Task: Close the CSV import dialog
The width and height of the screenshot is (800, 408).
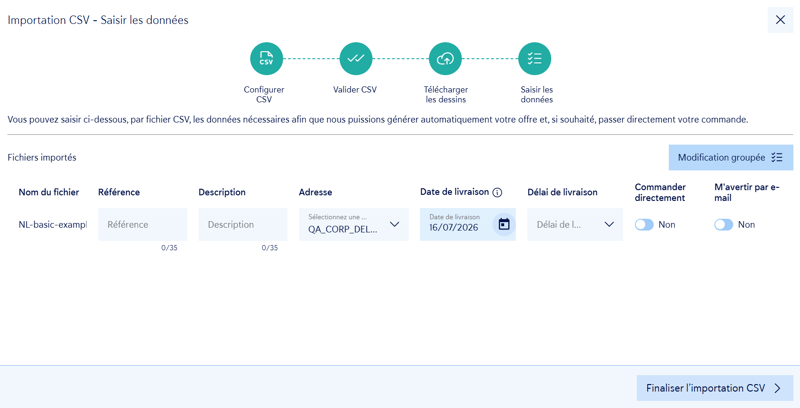Action: click(x=780, y=20)
